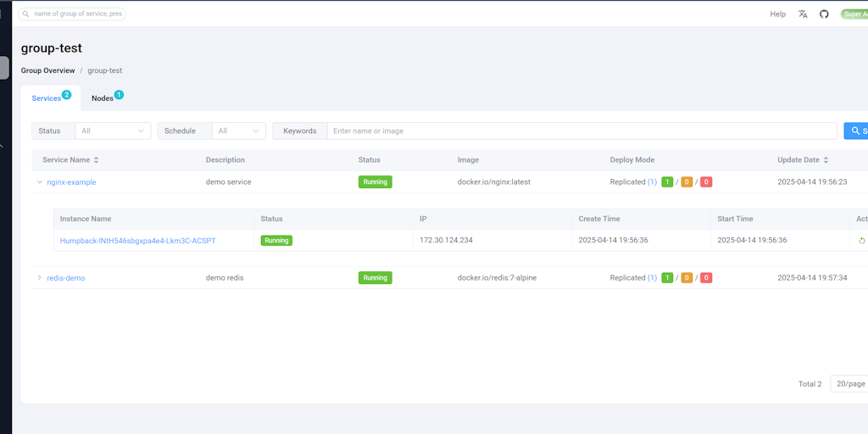Click update date 2025-04-14 19:57:34
This screenshot has width=868, height=434.
click(x=812, y=278)
